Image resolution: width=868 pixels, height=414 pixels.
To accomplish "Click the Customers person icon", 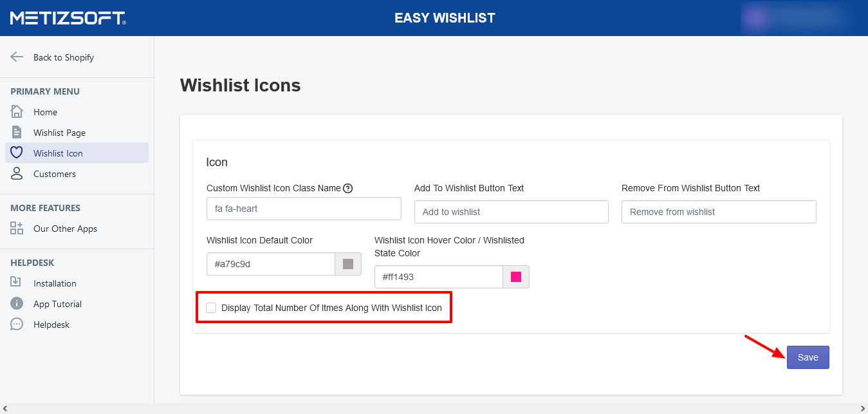I will [x=17, y=173].
